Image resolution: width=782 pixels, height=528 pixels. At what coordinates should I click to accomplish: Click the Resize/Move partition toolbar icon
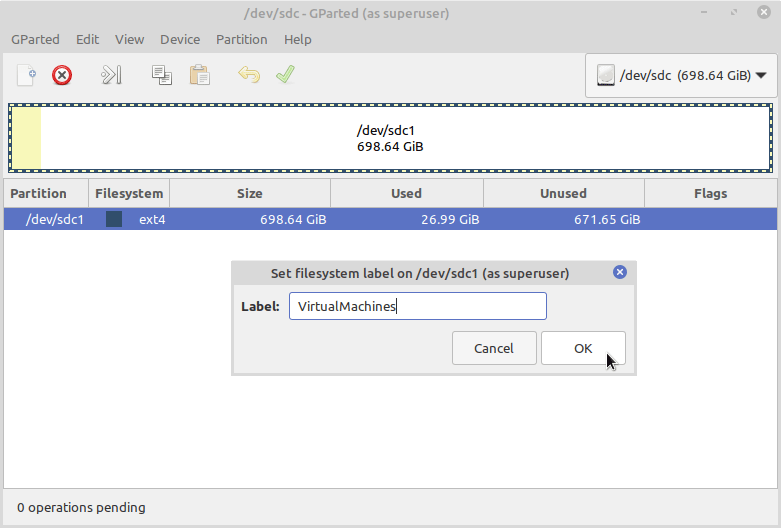click(111, 75)
